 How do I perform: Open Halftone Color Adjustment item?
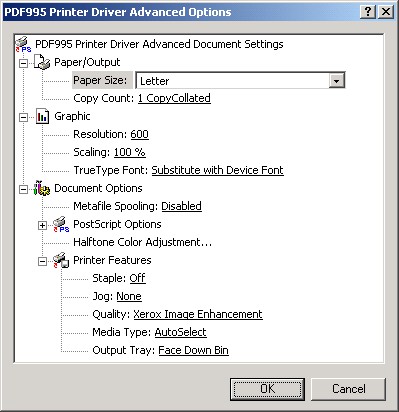point(142,242)
